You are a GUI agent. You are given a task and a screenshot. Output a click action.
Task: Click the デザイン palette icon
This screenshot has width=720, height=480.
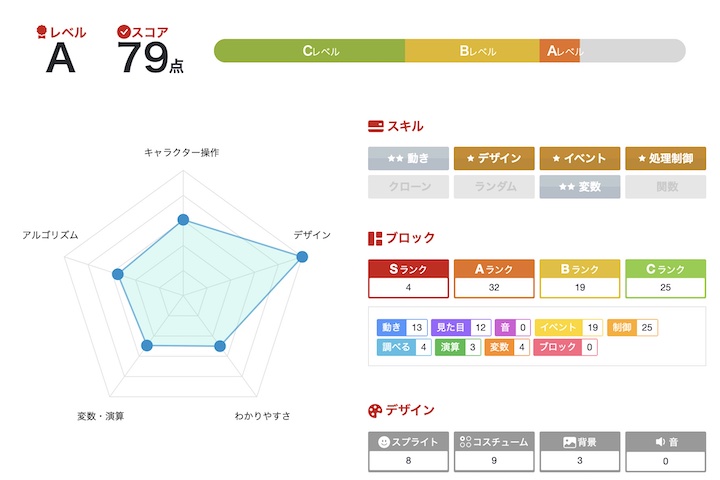pos(376,410)
